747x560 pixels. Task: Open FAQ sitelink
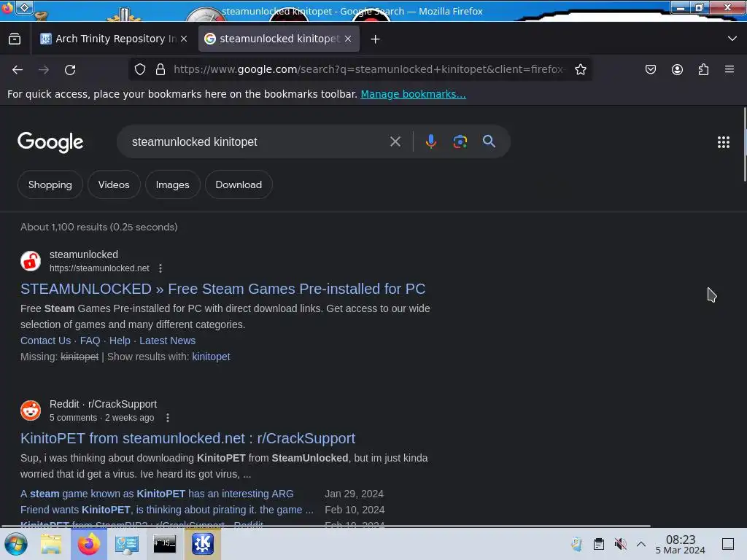90,341
